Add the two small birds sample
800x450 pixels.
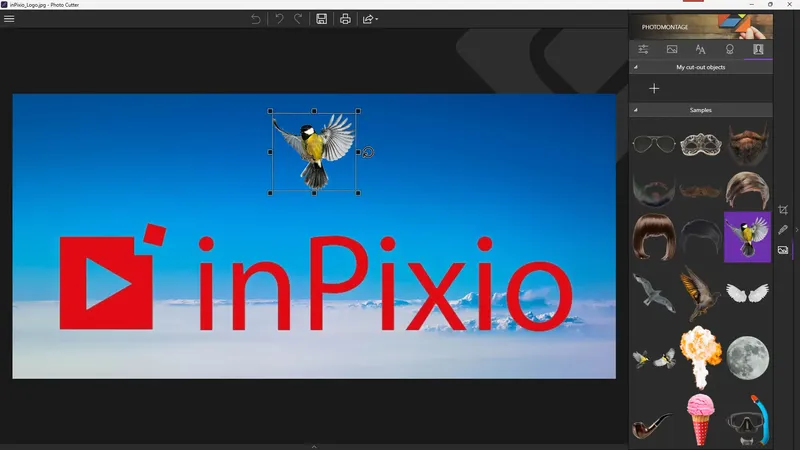coord(654,358)
